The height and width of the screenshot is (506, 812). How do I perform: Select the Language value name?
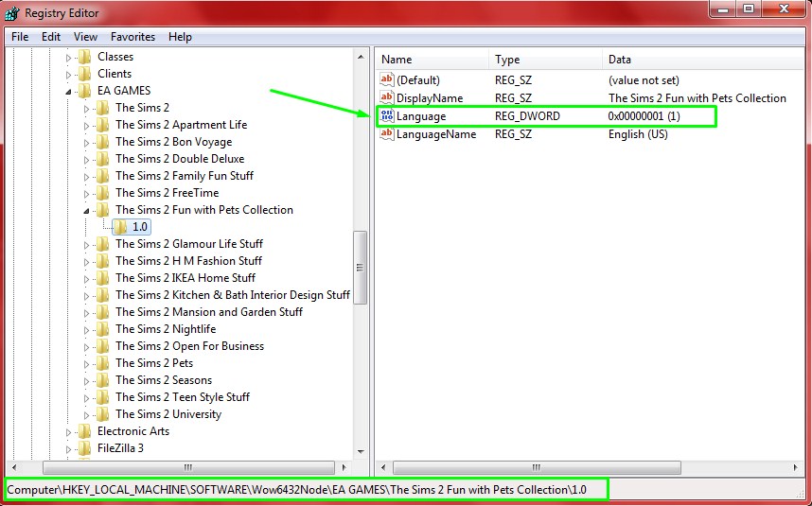421,116
